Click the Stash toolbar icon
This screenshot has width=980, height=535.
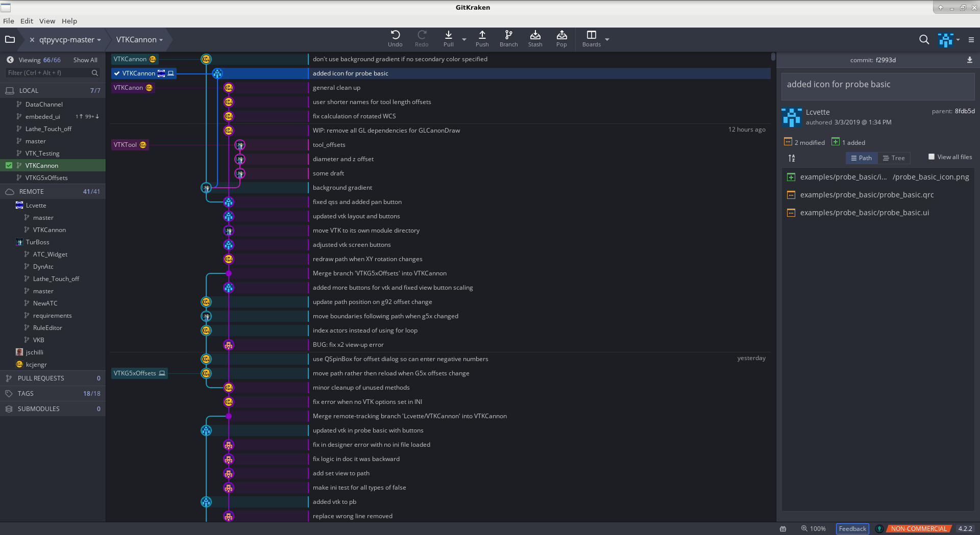(535, 39)
